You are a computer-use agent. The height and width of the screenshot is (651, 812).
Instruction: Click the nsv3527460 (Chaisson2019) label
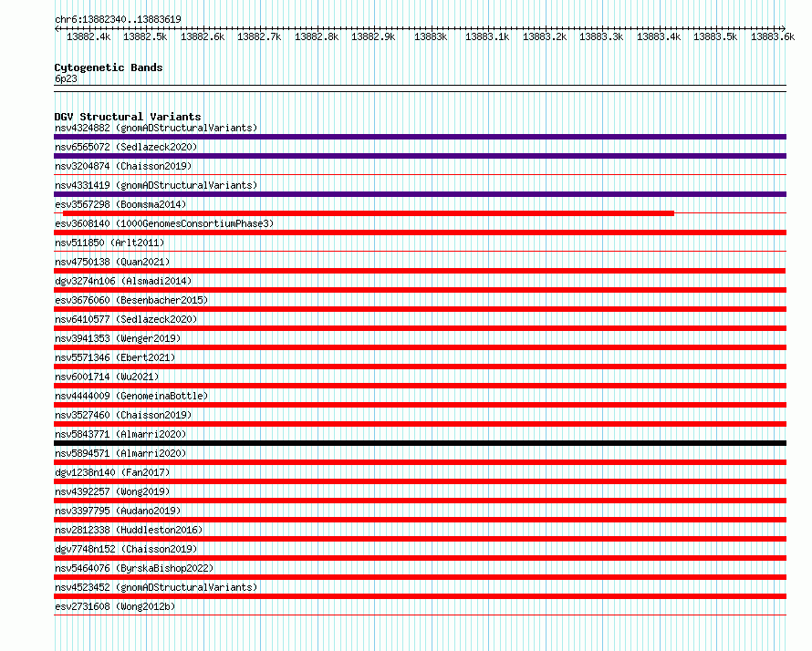click(x=123, y=415)
